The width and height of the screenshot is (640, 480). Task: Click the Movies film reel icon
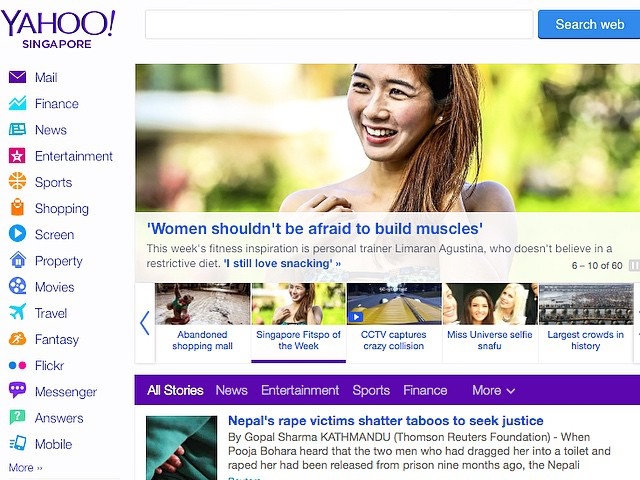[x=17, y=286]
